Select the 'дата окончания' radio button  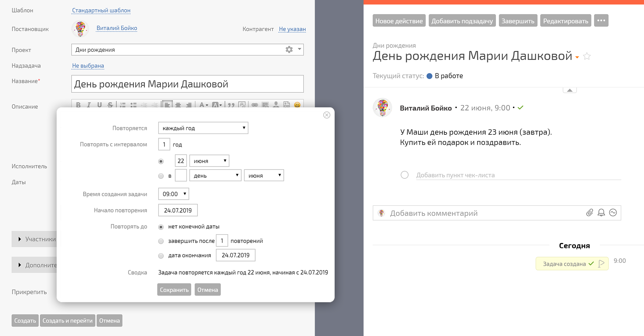pyautogui.click(x=161, y=256)
